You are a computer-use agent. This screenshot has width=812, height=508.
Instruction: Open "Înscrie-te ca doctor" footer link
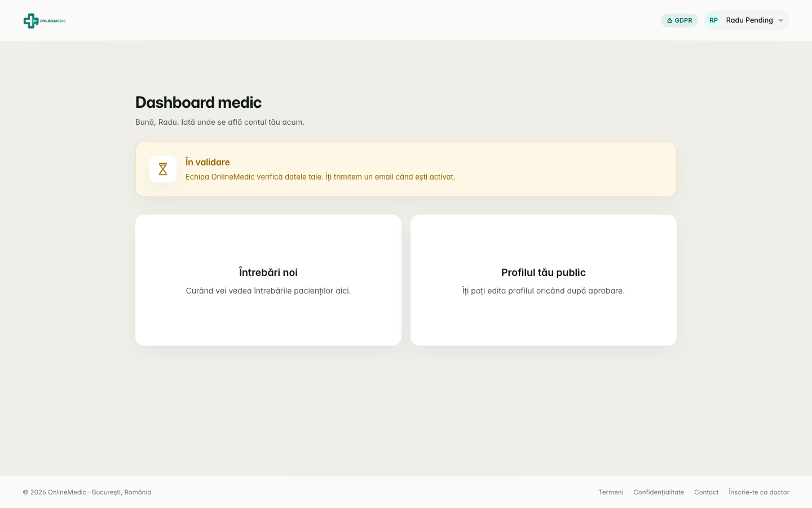pos(759,492)
